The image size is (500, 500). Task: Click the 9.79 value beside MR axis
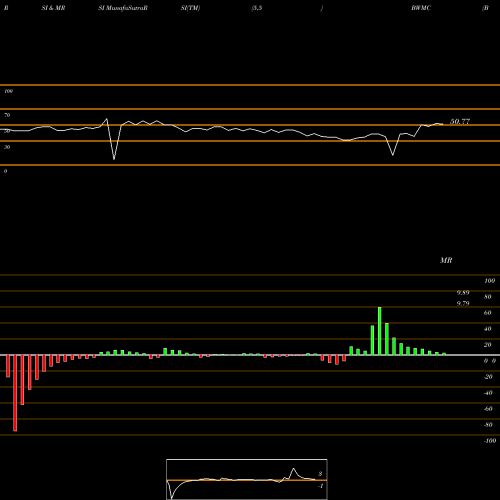click(463, 303)
